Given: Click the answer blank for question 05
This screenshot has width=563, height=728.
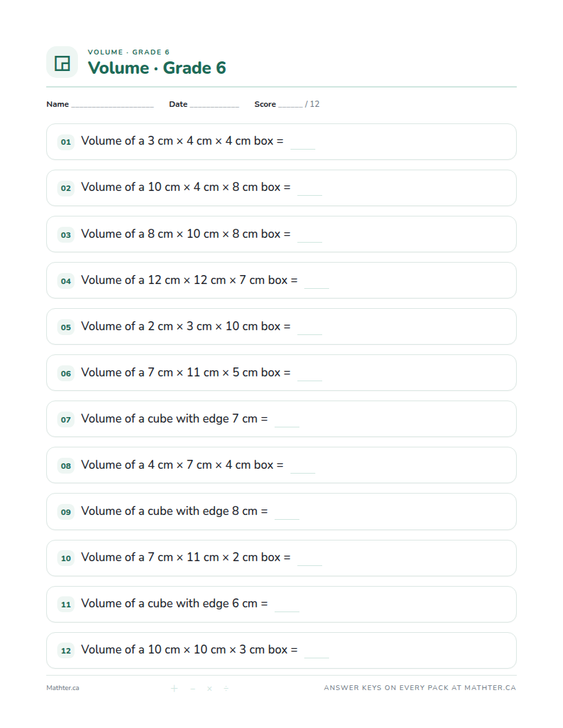Looking at the screenshot, I should click(310, 327).
